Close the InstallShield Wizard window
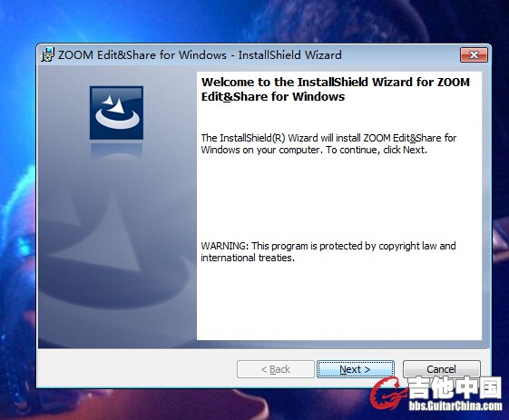Viewport: 509px width, 420px height. 474,54
